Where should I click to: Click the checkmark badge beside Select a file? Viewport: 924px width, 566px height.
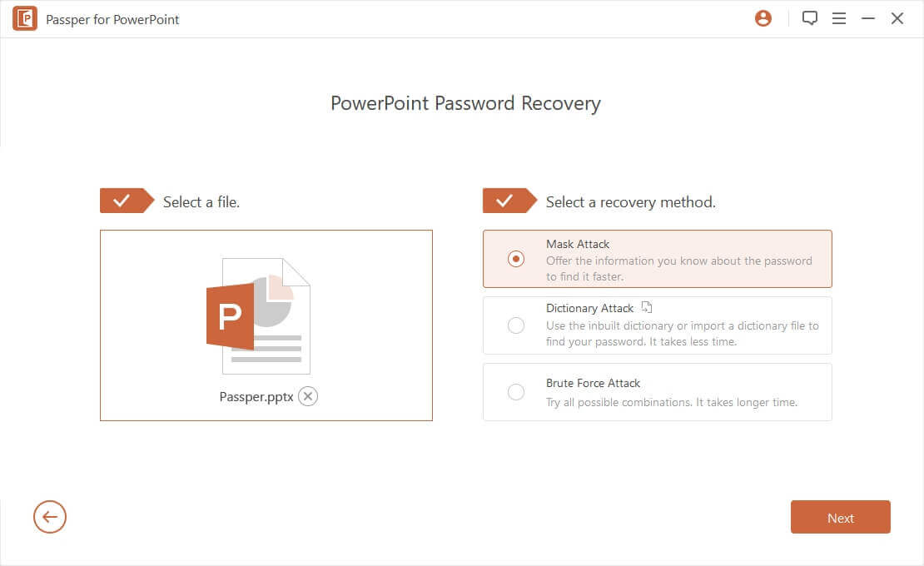pyautogui.click(x=127, y=201)
